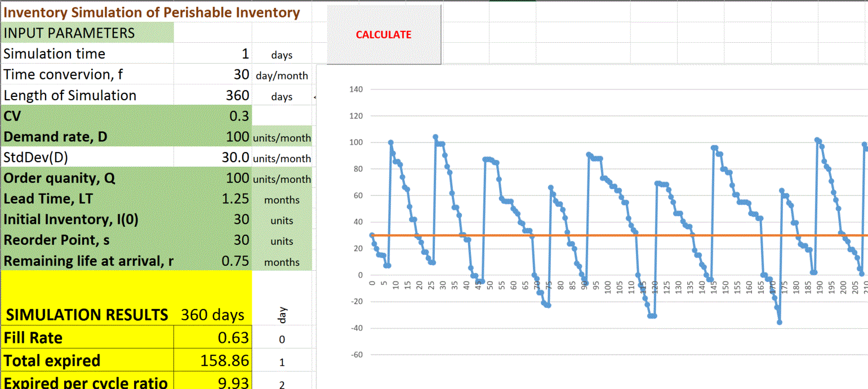Select the Initial Inventory value cell
The image size is (868, 389).
coord(213,220)
